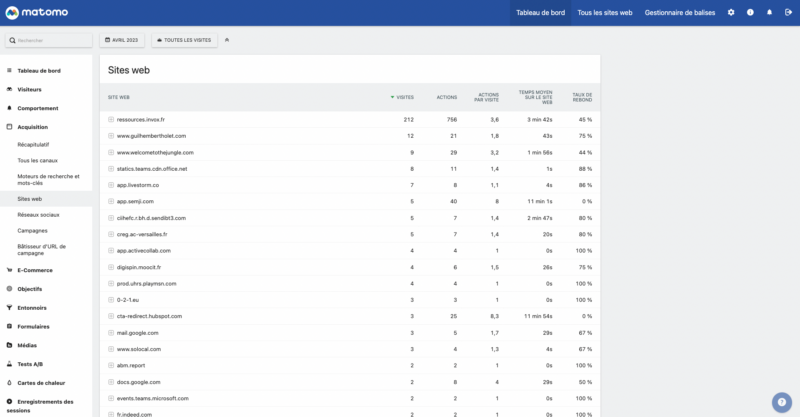The width and height of the screenshot is (800, 417).
Task: Expand the ressources.invox.fr row
Action: (x=111, y=119)
